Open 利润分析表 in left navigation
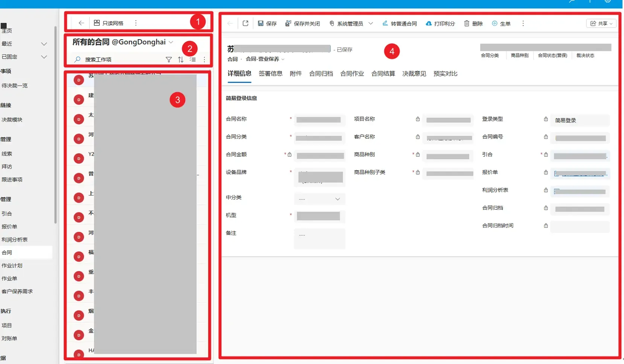The image size is (624, 364). tap(15, 239)
